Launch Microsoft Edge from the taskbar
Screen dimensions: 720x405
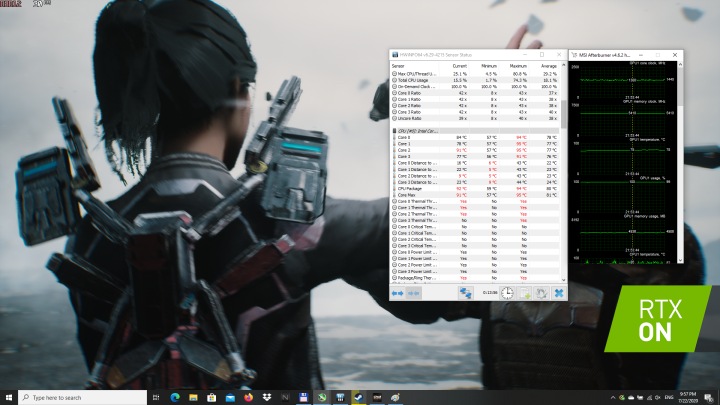(175, 397)
